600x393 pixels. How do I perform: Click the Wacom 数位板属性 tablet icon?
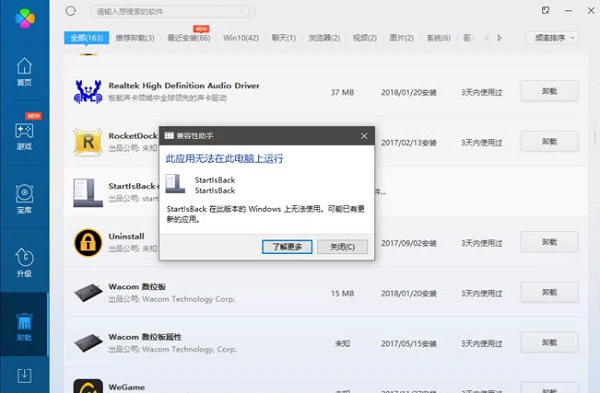coord(88,343)
